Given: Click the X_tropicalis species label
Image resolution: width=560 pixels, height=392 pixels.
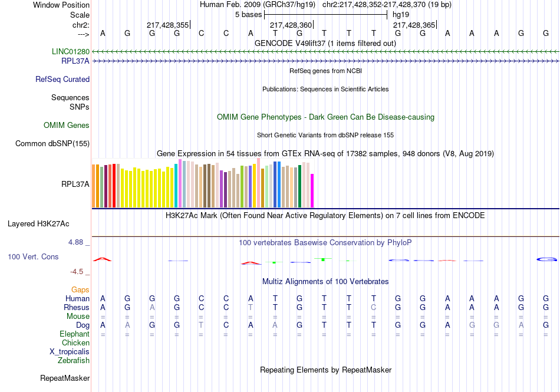Looking at the screenshot, I should click(x=70, y=352).
